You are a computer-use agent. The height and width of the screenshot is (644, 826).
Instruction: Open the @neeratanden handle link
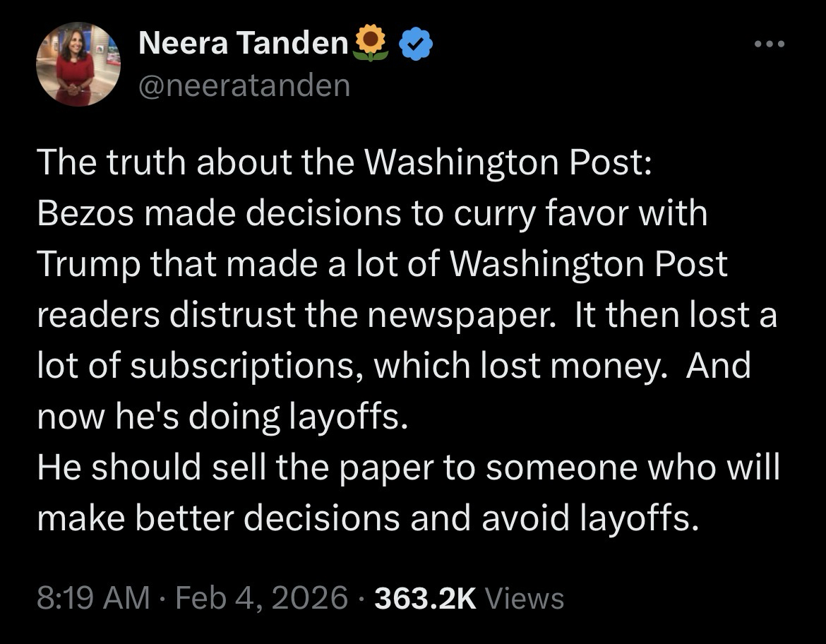click(x=244, y=85)
